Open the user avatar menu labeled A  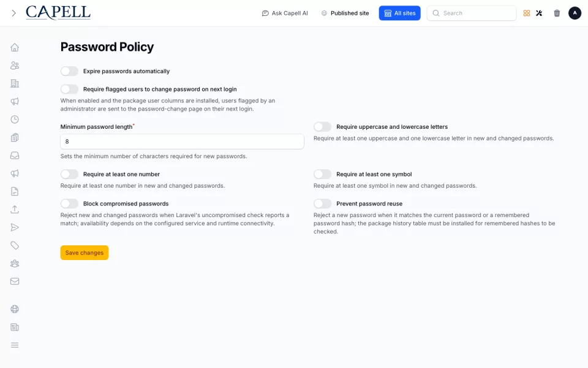(x=575, y=13)
